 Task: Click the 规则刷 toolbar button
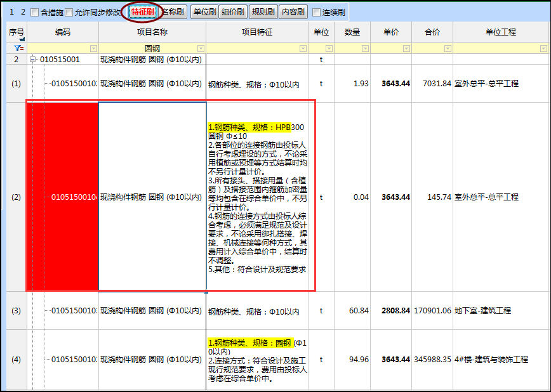pyautogui.click(x=263, y=11)
